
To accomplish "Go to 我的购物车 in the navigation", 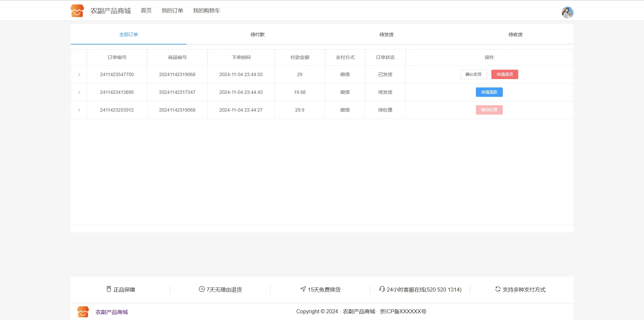I will tap(206, 11).
